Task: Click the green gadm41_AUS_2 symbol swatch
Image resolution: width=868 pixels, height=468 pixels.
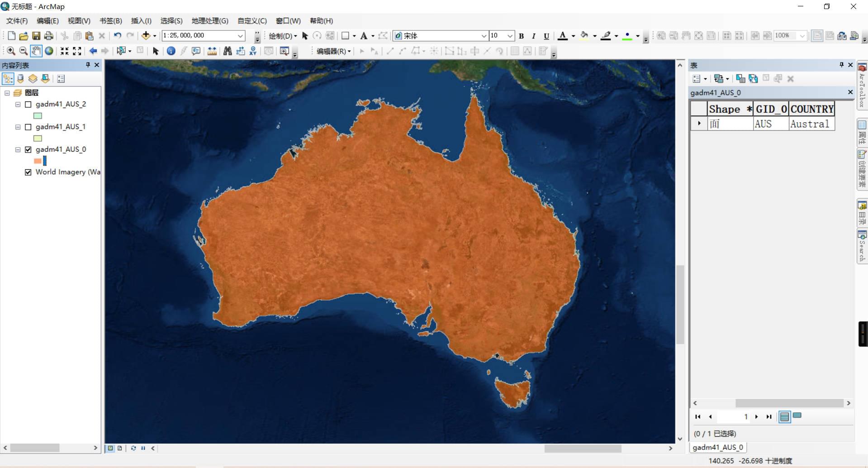Action: pyautogui.click(x=38, y=116)
